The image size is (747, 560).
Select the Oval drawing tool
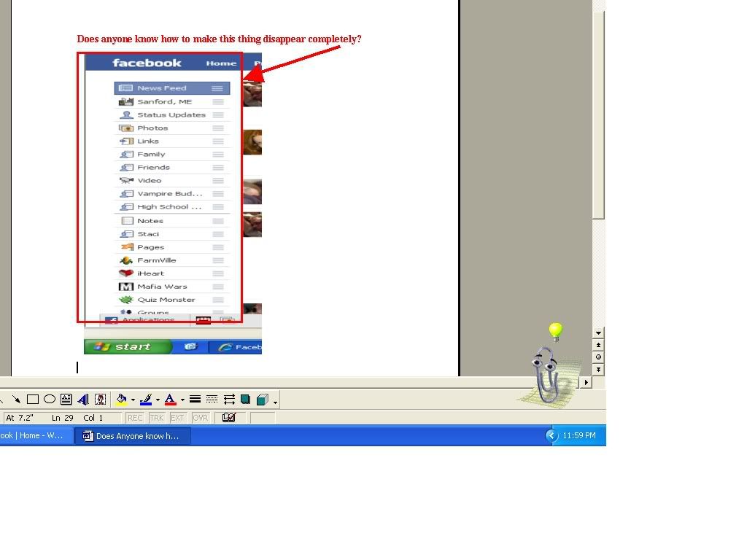[50, 399]
